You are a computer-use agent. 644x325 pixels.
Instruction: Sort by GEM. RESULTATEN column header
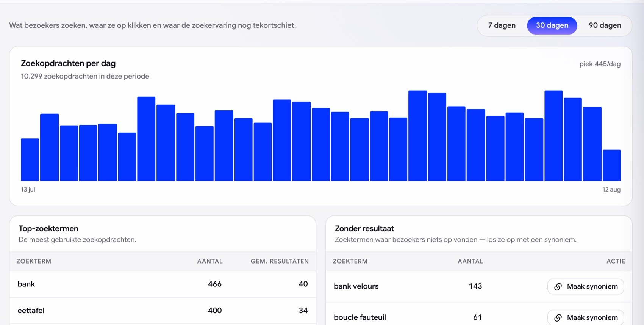[280, 261]
